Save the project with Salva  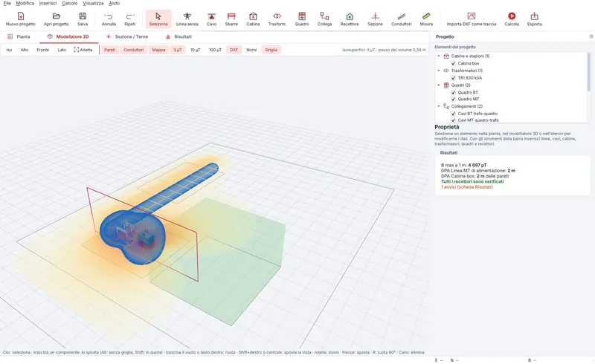(x=83, y=19)
